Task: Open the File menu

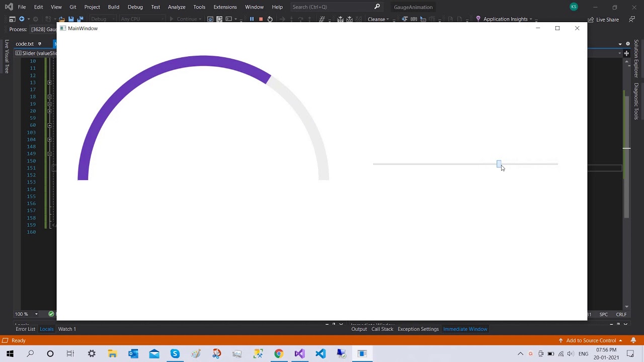Action: click(22, 7)
